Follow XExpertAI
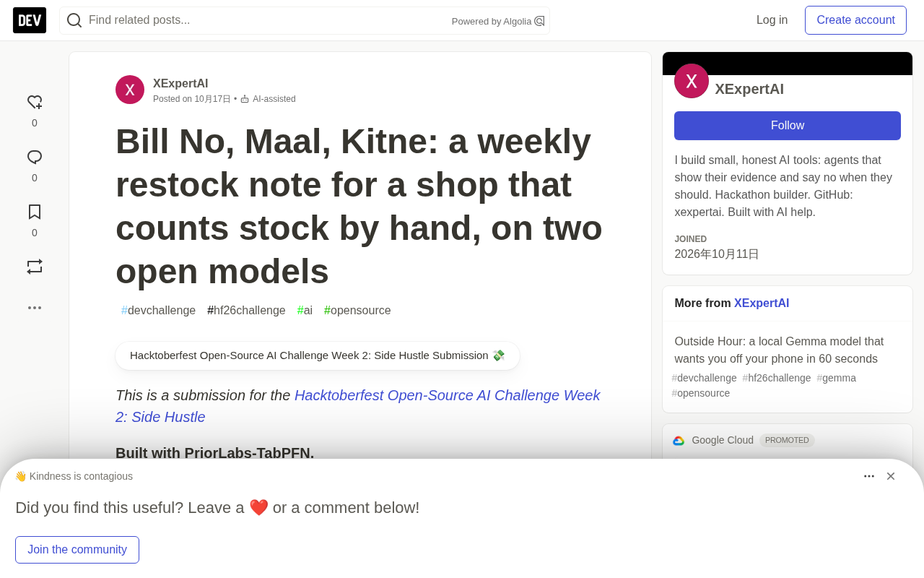 [x=788, y=126]
